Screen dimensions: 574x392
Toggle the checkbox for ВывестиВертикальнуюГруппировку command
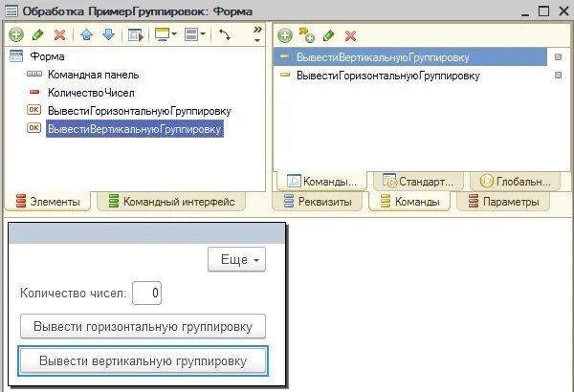coord(559,56)
